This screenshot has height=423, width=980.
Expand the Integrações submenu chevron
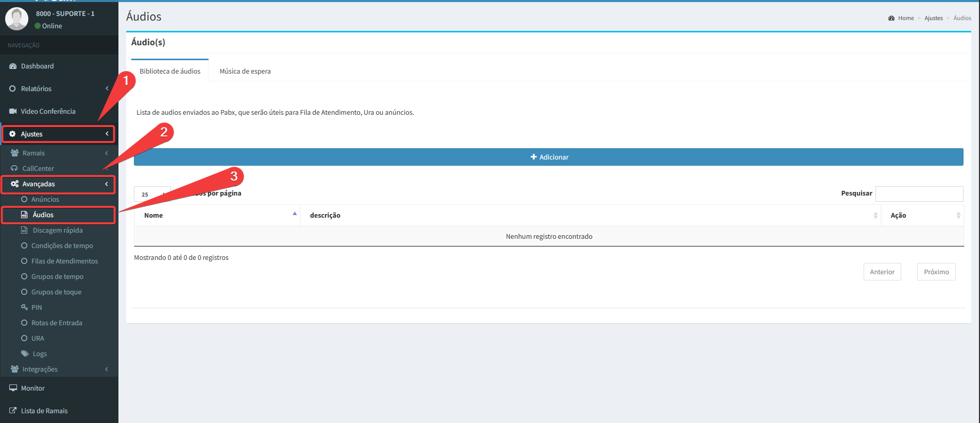107,369
